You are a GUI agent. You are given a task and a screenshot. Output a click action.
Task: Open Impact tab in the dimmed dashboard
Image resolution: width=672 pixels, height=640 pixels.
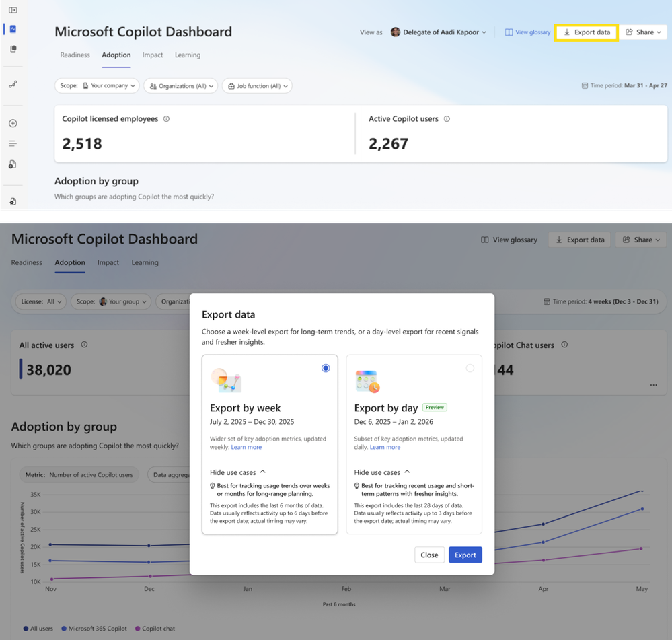pos(108,262)
